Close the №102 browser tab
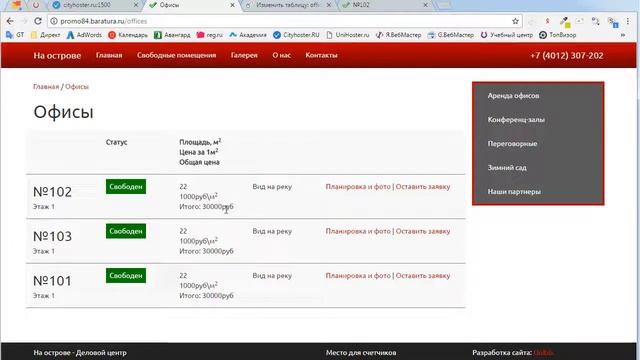The width and height of the screenshot is (640, 360). click(425, 5)
